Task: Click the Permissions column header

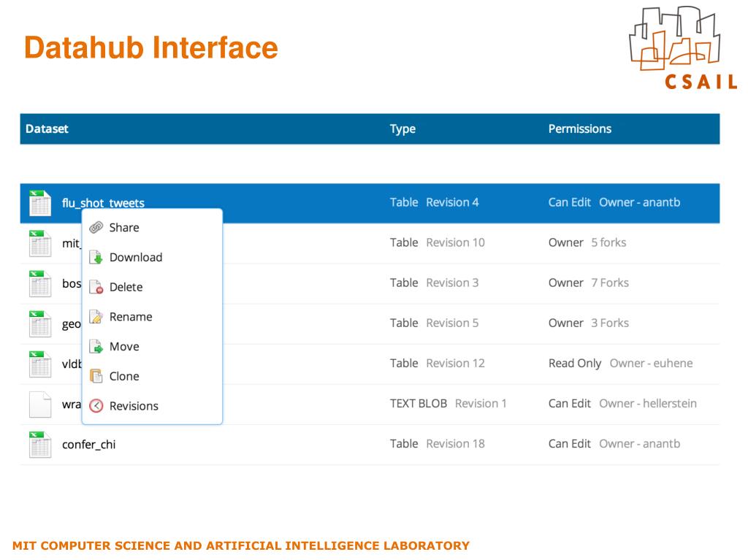Action: point(579,129)
